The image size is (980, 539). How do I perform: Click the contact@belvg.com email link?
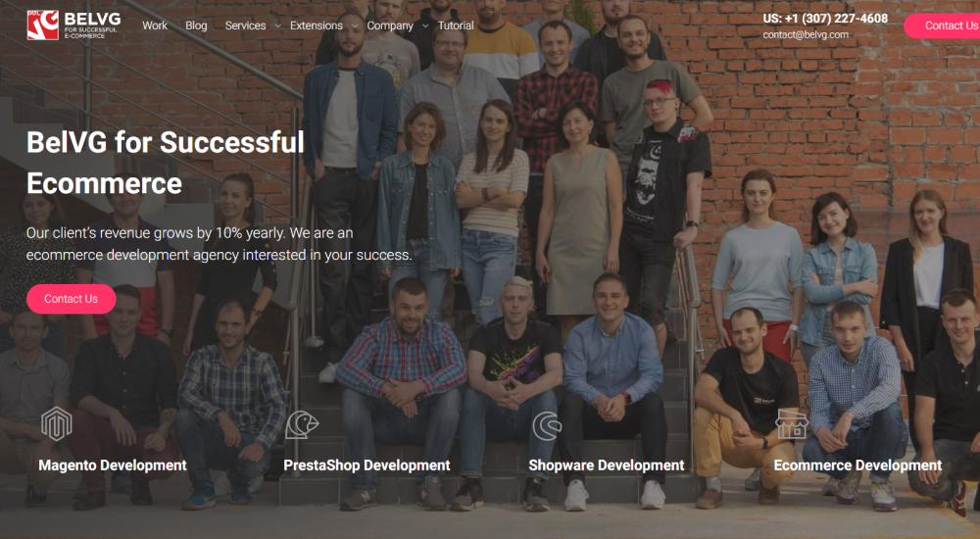tap(806, 35)
